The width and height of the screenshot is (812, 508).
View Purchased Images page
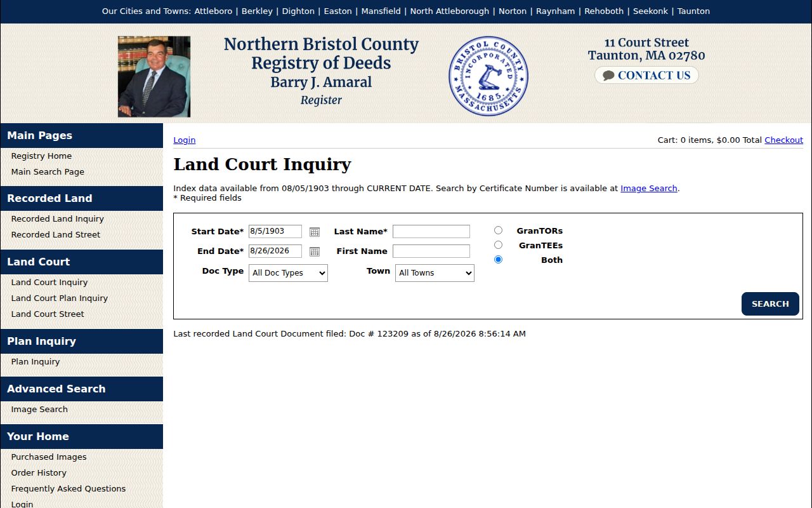click(48, 457)
